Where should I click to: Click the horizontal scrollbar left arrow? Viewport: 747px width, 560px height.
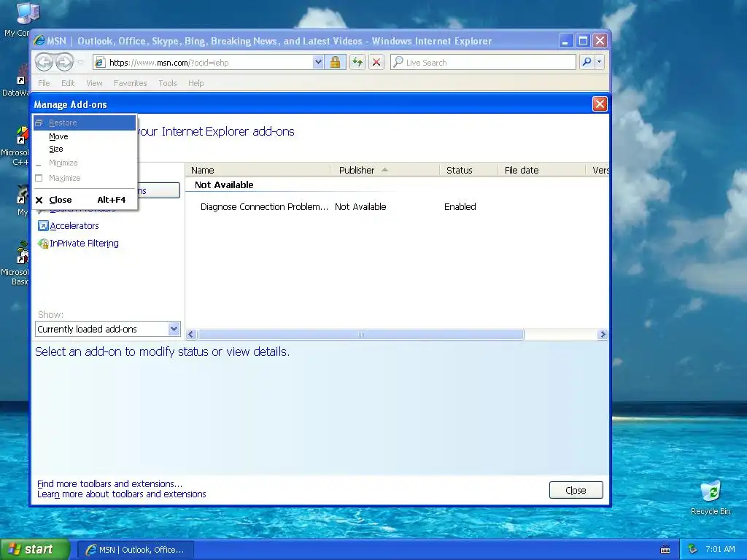click(191, 334)
